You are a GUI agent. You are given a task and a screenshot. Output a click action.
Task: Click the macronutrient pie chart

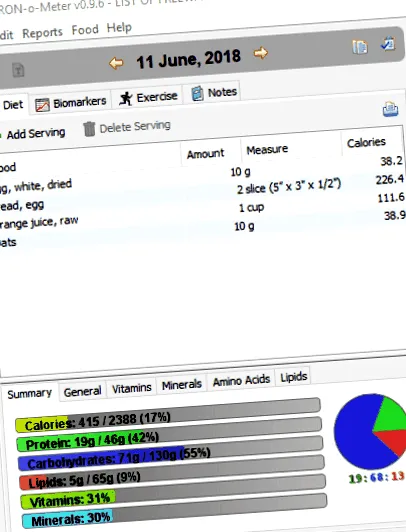click(371, 431)
